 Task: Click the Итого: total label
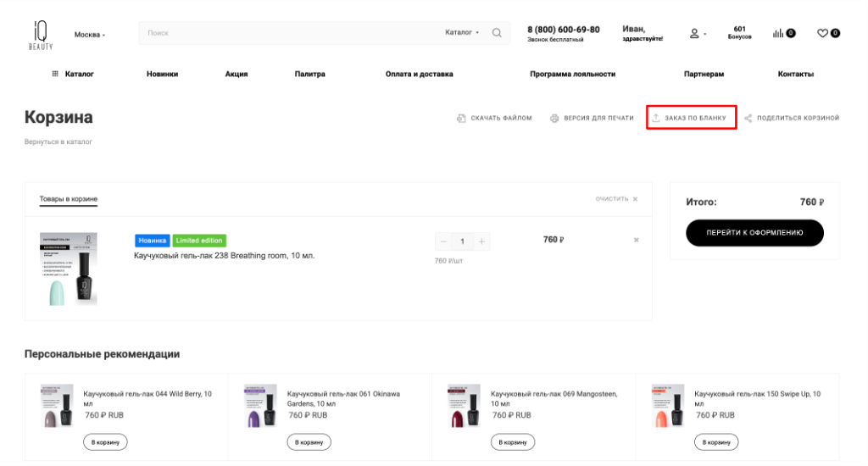(701, 202)
